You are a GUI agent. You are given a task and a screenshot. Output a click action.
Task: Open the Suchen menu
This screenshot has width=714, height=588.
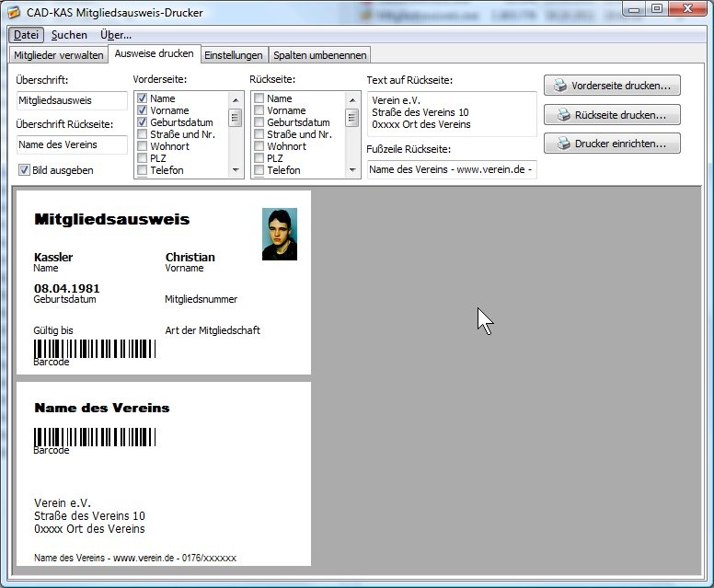click(x=69, y=35)
